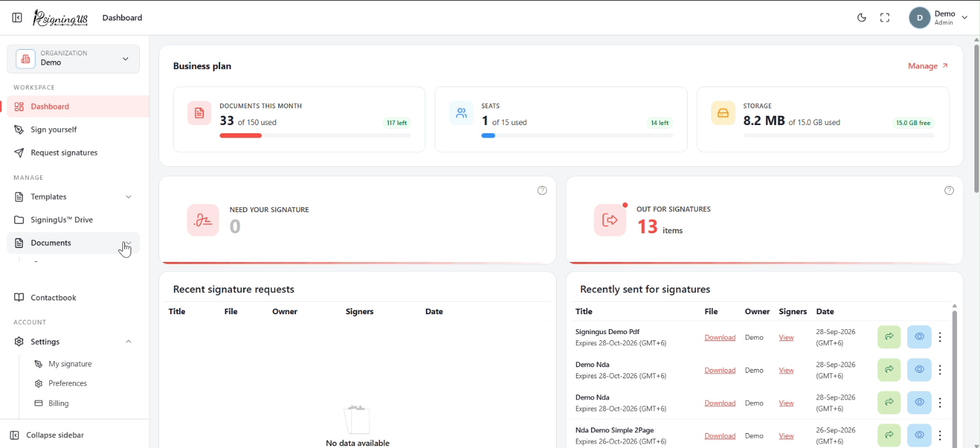Click the documents usage progress bar
The image size is (980, 448).
315,136
